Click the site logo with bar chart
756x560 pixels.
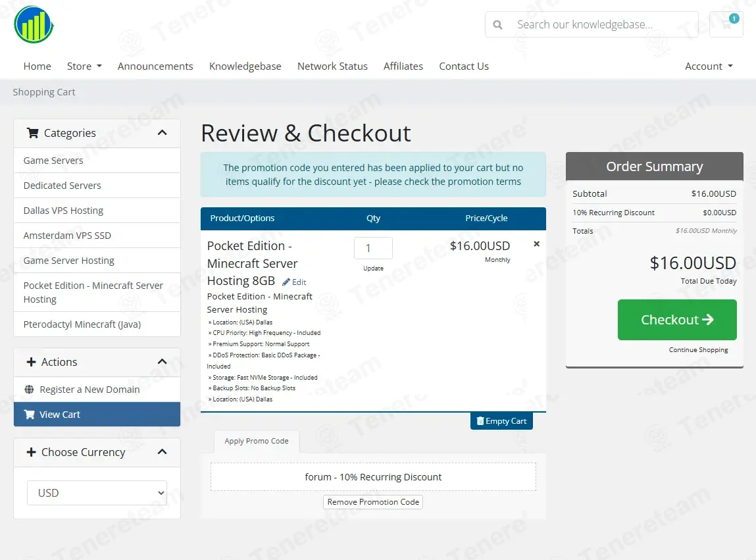coord(34,24)
